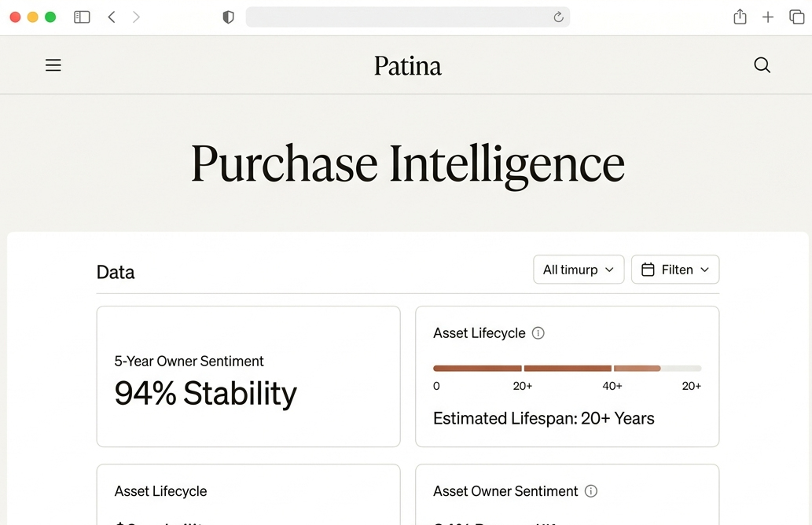Open the browser Share menu
812x525 pixels.
(740, 17)
